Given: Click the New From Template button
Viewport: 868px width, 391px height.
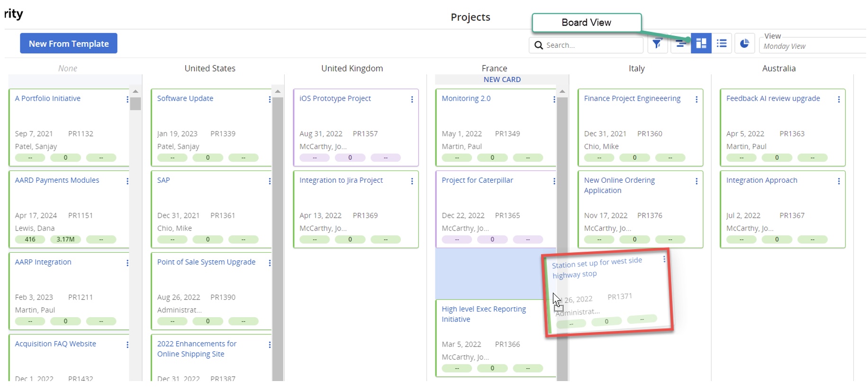Looking at the screenshot, I should (x=69, y=44).
